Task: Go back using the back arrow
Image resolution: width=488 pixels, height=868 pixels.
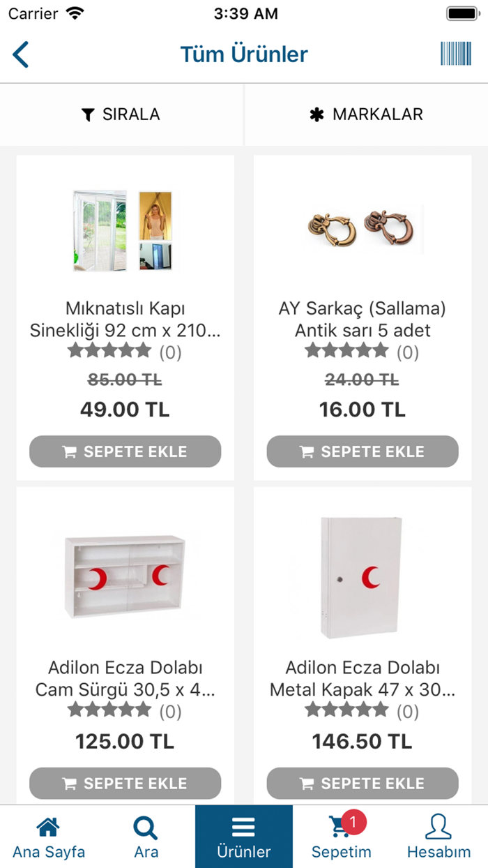Action: coord(20,54)
